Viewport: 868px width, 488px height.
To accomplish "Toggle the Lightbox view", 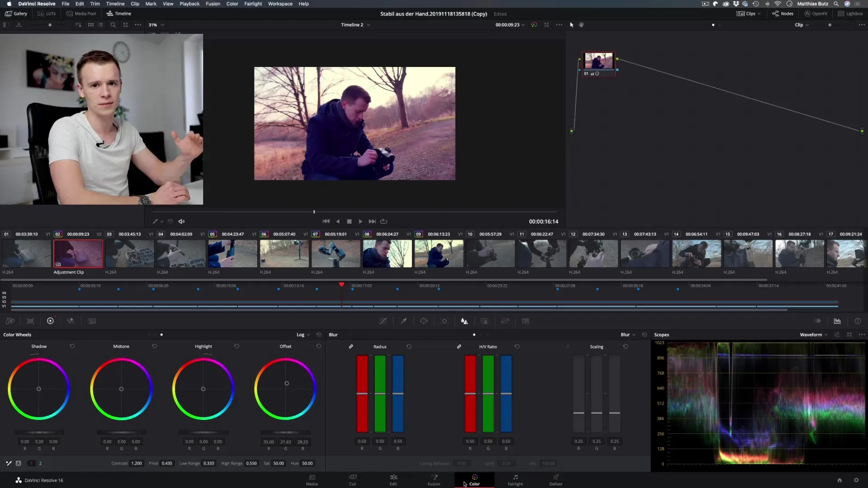I will (850, 14).
